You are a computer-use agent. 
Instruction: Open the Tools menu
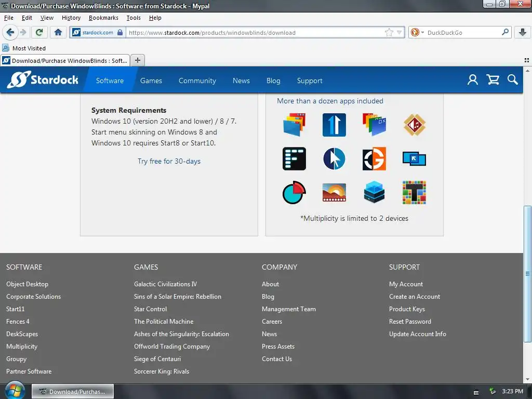(134, 18)
